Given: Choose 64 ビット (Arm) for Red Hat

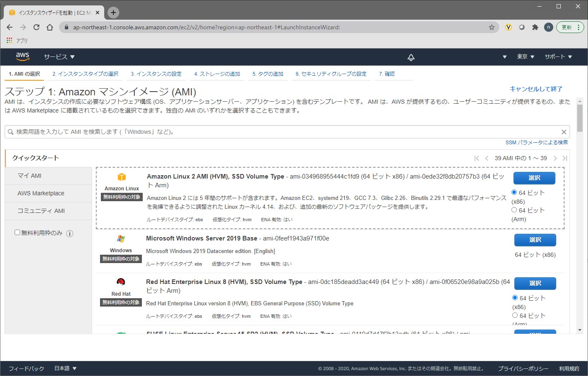Looking at the screenshot, I should pos(515,315).
